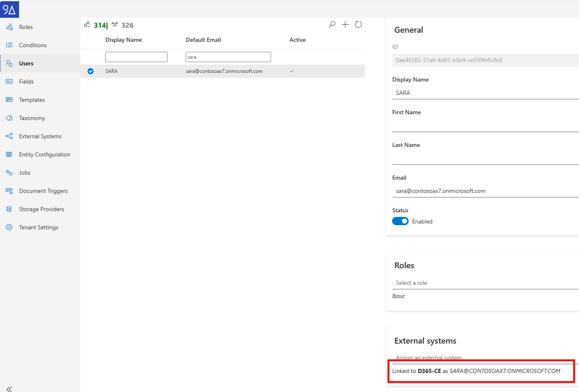579x392 pixels.
Task: Go to Roles in the sidebar
Action: [x=26, y=27]
